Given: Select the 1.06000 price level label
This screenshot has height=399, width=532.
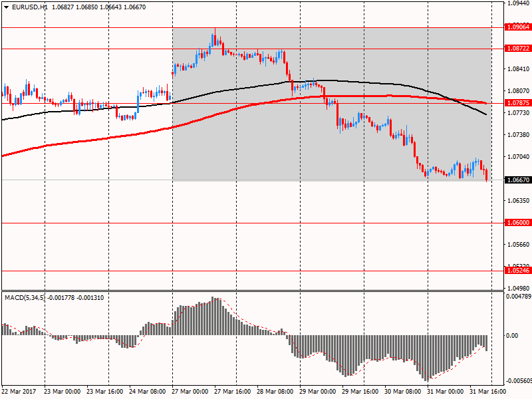Looking at the screenshot, I should pyautogui.click(x=517, y=223).
